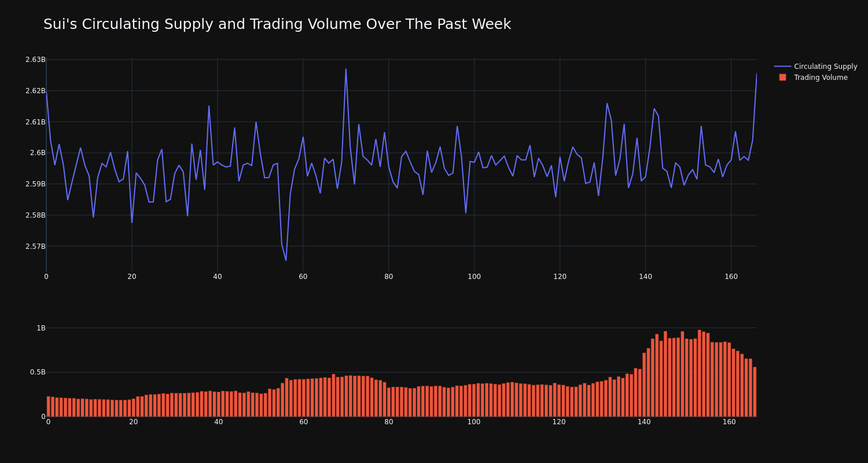Click the red Trading Volume legend swatch
This screenshot has height=463, width=868.
(x=782, y=78)
